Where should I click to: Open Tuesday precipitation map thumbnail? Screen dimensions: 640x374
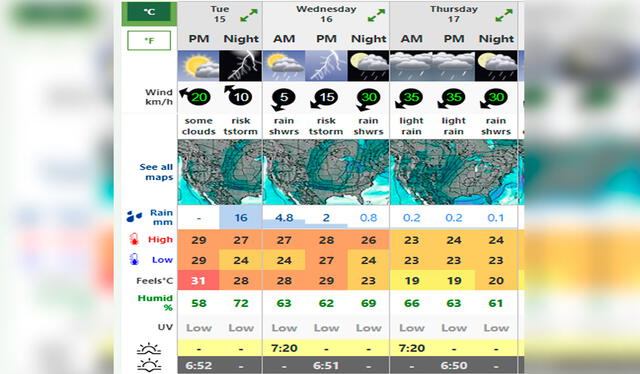[220, 172]
